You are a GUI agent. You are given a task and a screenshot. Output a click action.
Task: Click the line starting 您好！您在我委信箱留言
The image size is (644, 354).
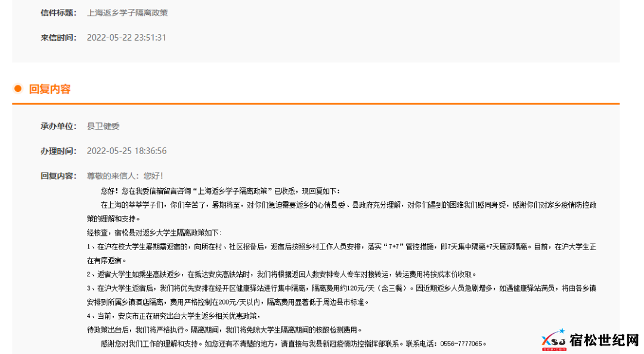tap(220, 191)
